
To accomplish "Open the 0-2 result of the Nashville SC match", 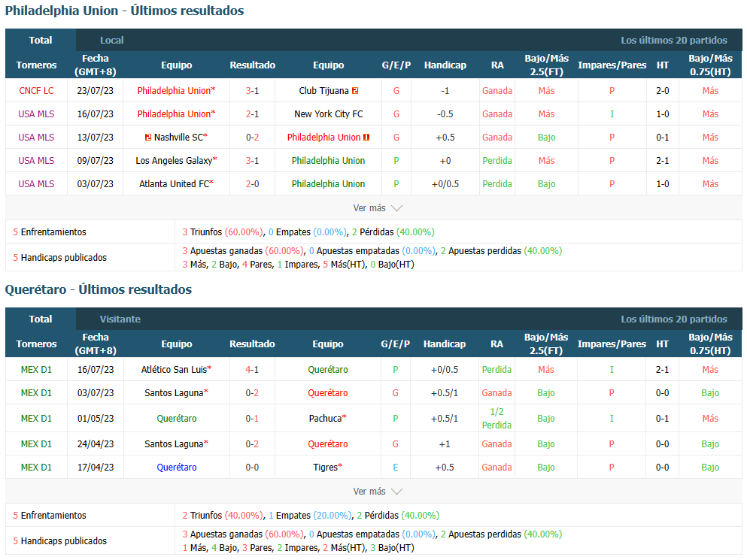I will (253, 137).
